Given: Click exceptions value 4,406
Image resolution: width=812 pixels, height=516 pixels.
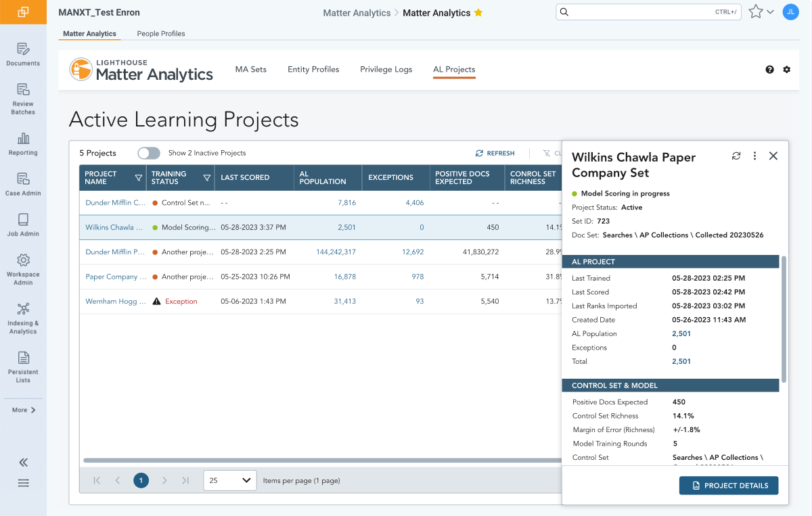Looking at the screenshot, I should click(415, 203).
